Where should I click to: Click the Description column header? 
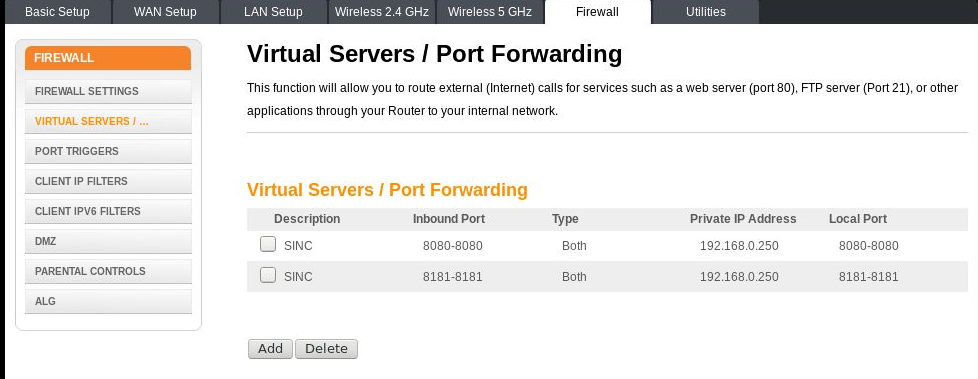(x=307, y=219)
